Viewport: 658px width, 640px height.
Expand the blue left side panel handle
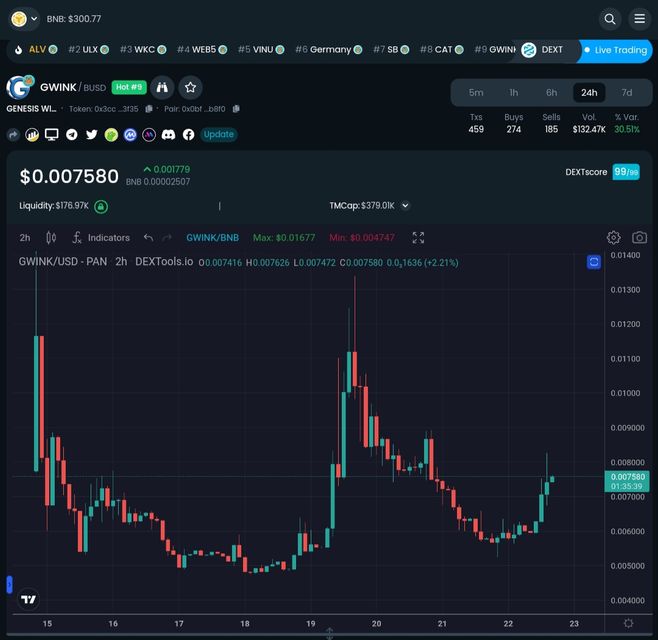coord(9,585)
